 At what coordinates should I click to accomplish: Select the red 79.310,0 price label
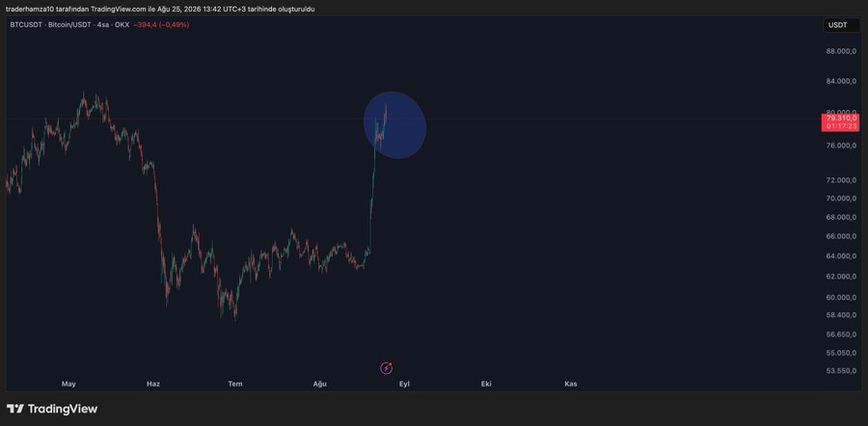coord(840,122)
